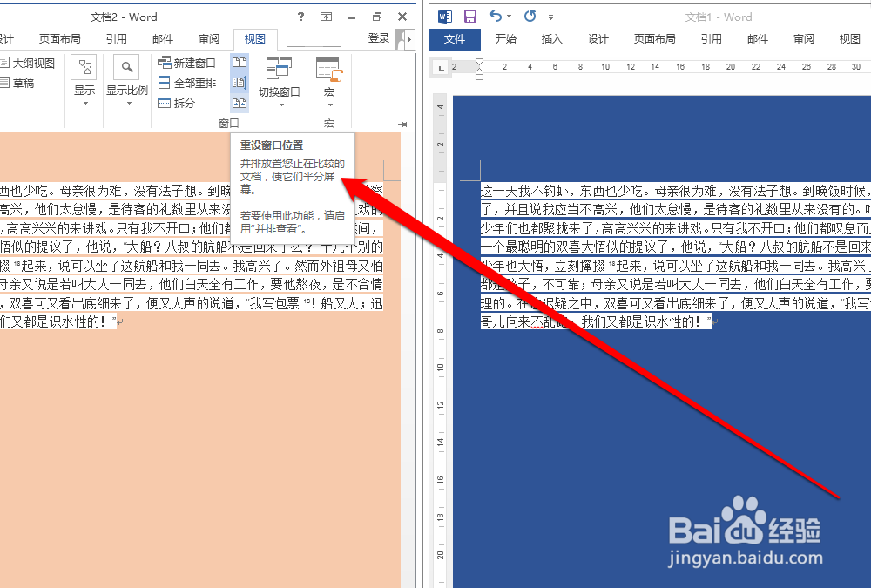
Task: Click 引用 tab in 文档2 window
Action: (117, 39)
